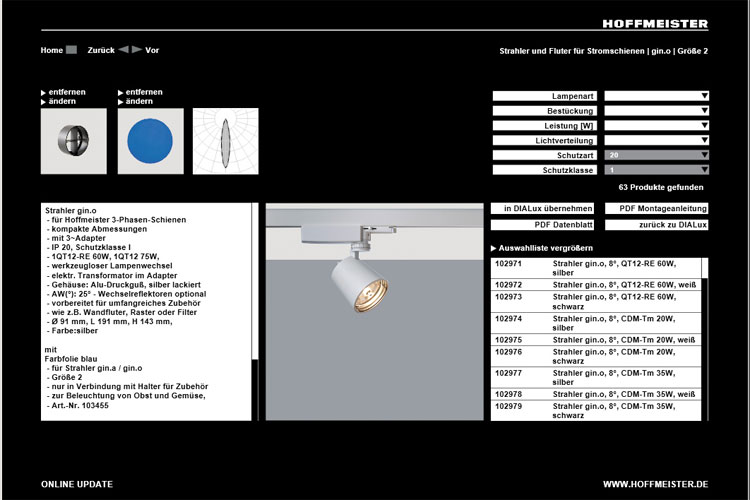Screen dimensions: 750x500
Task: Go forward with the Vor right arrow
Action: click(x=137, y=49)
